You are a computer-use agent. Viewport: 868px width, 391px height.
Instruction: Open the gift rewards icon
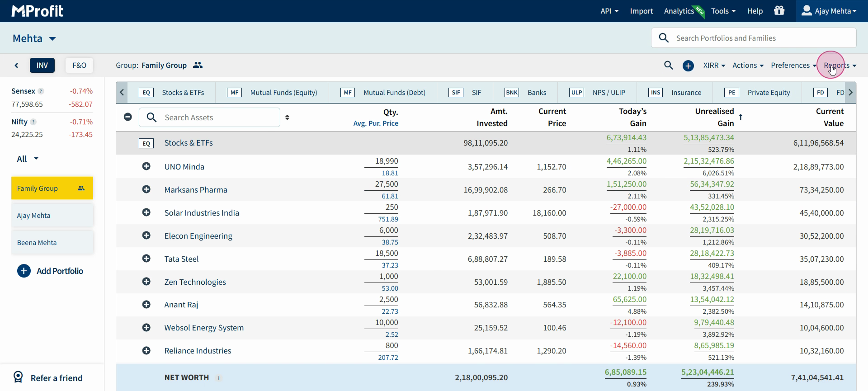click(x=779, y=10)
